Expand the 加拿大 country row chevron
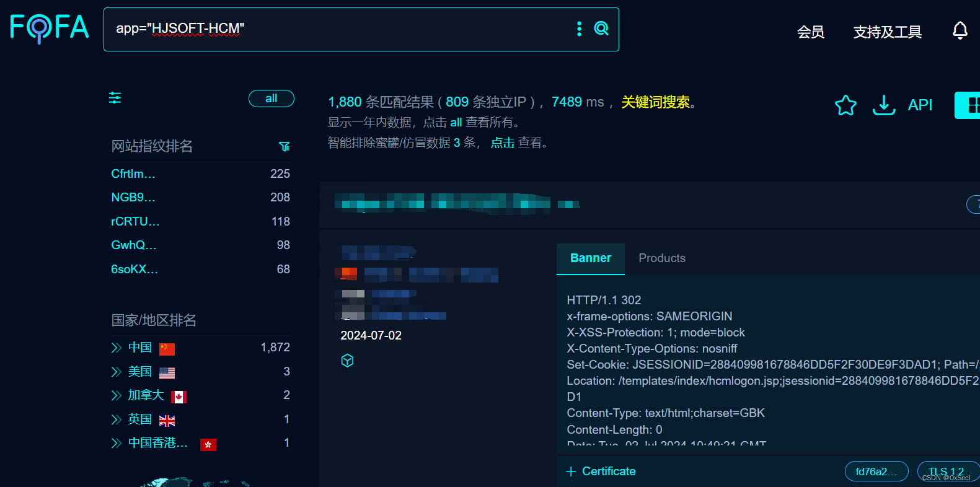Image resolution: width=980 pixels, height=487 pixels. coord(116,395)
